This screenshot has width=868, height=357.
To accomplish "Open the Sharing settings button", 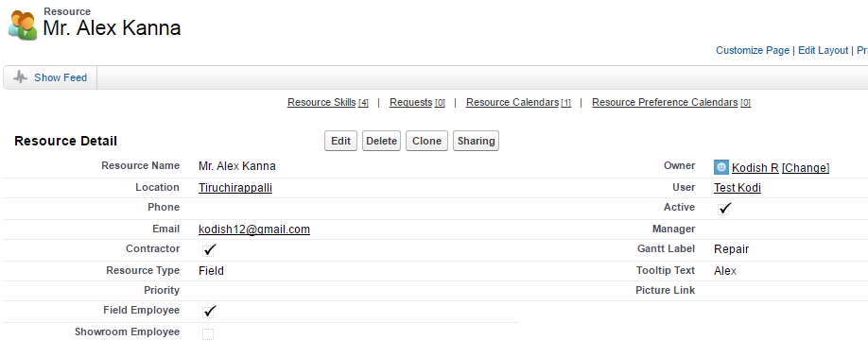I will click(476, 141).
